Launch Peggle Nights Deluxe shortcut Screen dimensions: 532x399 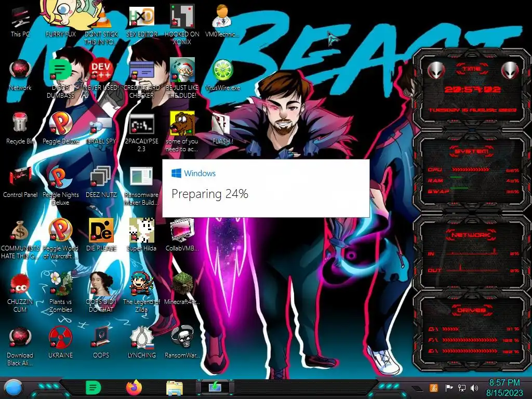pos(60,185)
